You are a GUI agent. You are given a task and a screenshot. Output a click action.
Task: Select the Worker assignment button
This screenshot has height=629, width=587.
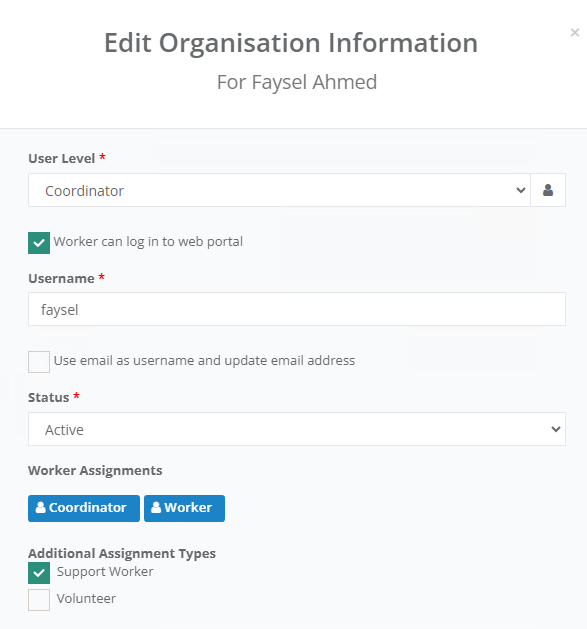(184, 508)
